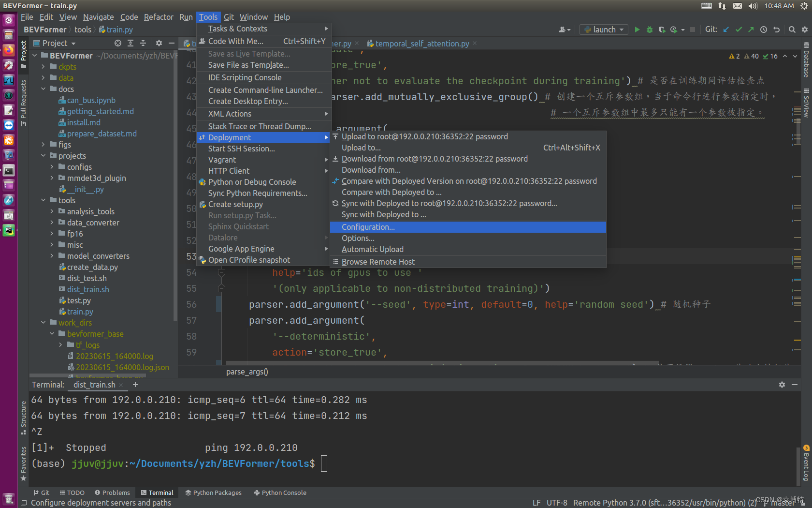Minimize Terminal panel with minus icon
This screenshot has width=812, height=508.
(x=795, y=385)
